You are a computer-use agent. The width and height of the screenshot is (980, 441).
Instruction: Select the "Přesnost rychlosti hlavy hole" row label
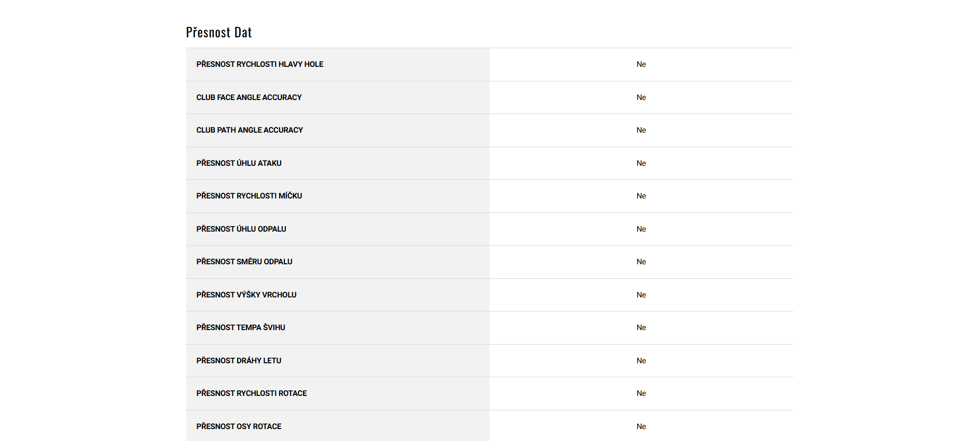[x=259, y=64]
